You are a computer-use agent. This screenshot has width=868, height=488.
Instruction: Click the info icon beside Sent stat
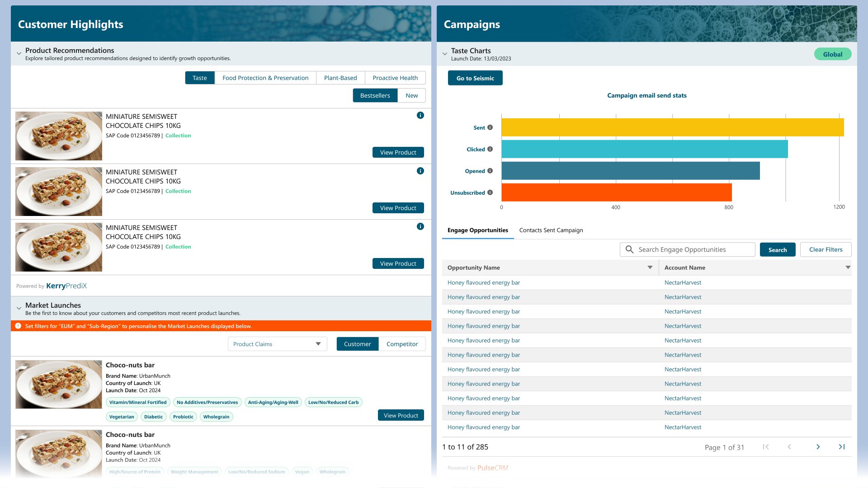491,127
